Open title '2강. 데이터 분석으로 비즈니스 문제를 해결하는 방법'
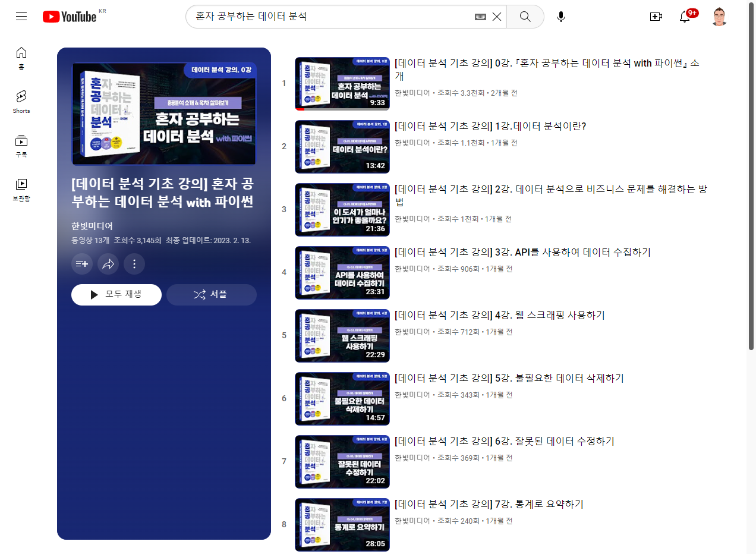 point(551,196)
